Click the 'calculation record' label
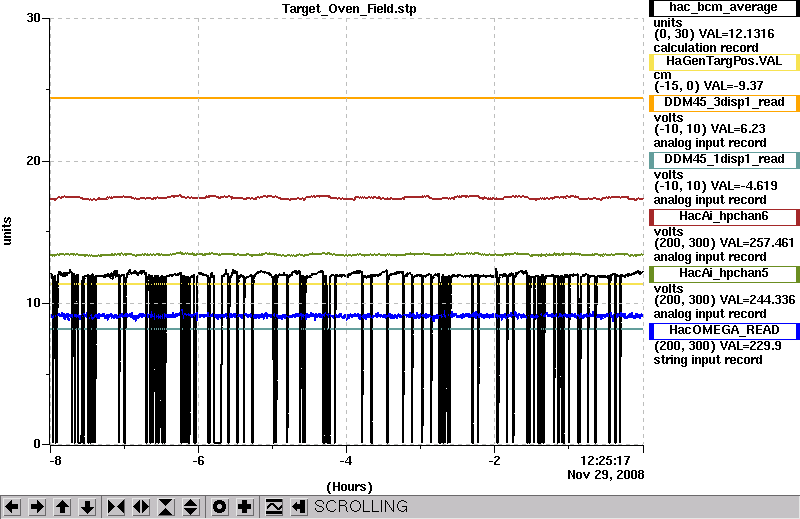 (706, 48)
